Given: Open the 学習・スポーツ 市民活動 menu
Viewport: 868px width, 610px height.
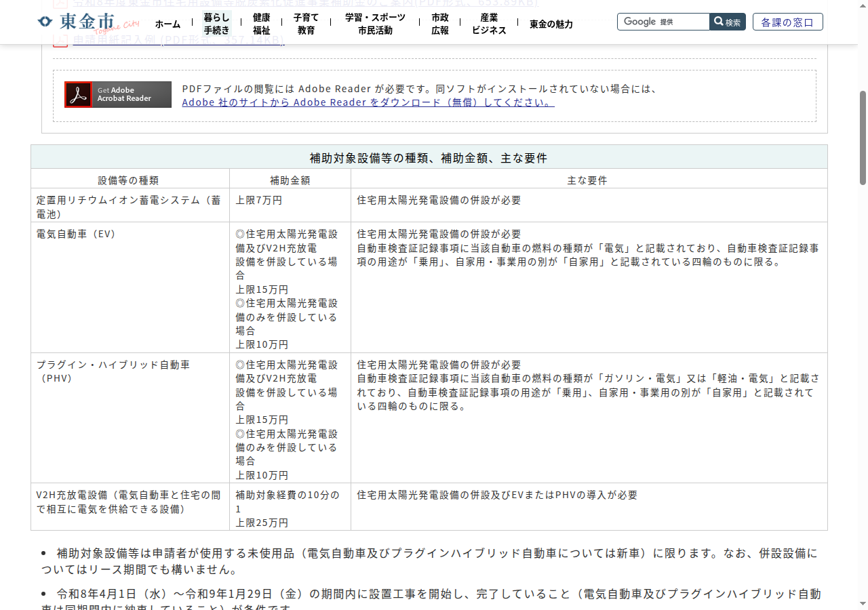Looking at the screenshot, I should tap(375, 24).
